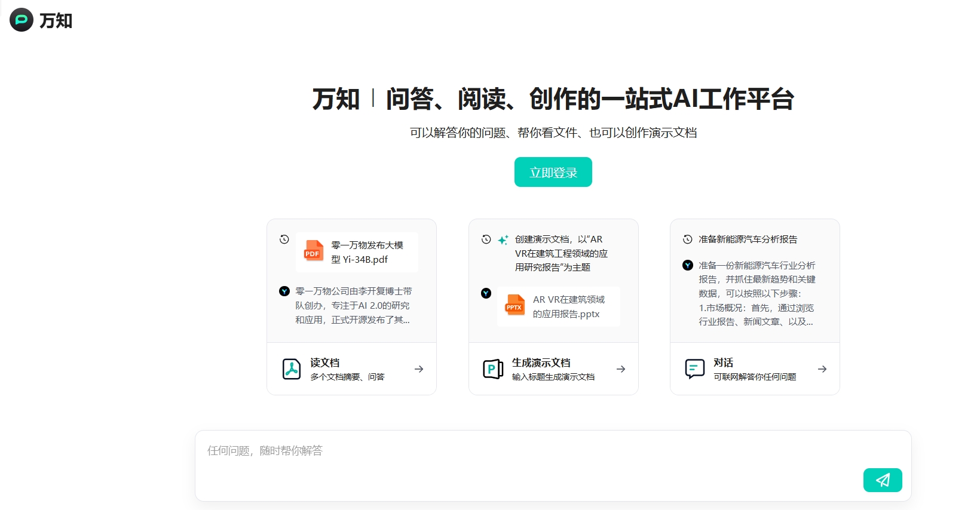
Task: Click the history clock icon in 读文档 card
Action: click(x=284, y=239)
